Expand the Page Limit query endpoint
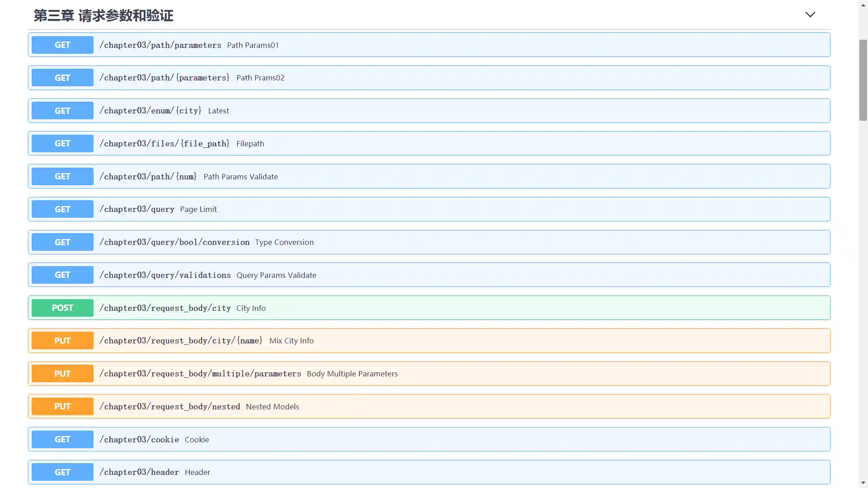This screenshot has height=488, width=868. pyautogui.click(x=198, y=209)
